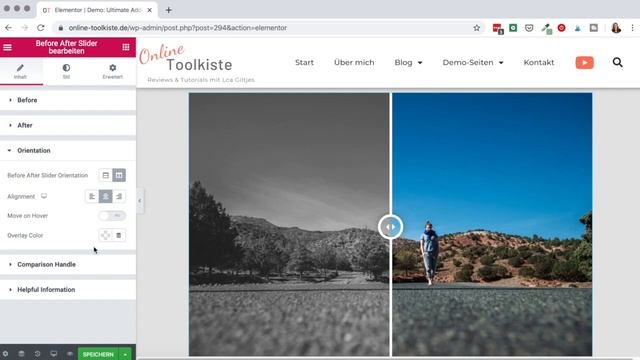Open responsive device icon next to Alignment
Viewport: 640px width, 360px height.
[x=44, y=196]
